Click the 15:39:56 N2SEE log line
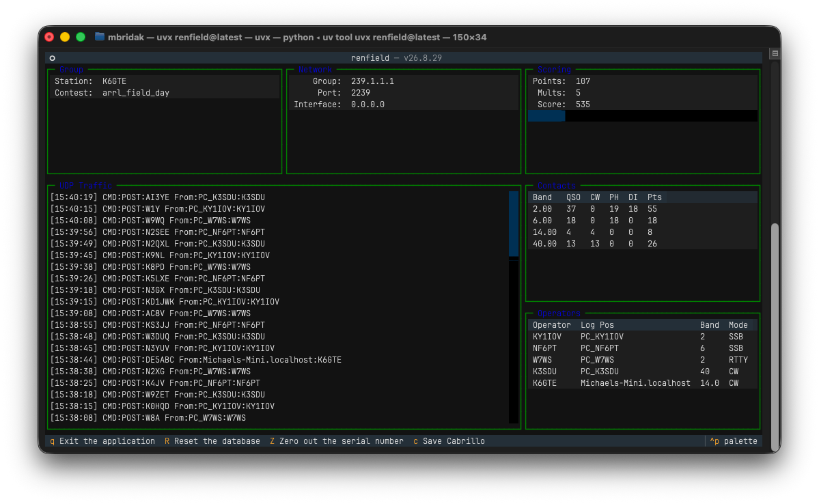 [158, 232]
